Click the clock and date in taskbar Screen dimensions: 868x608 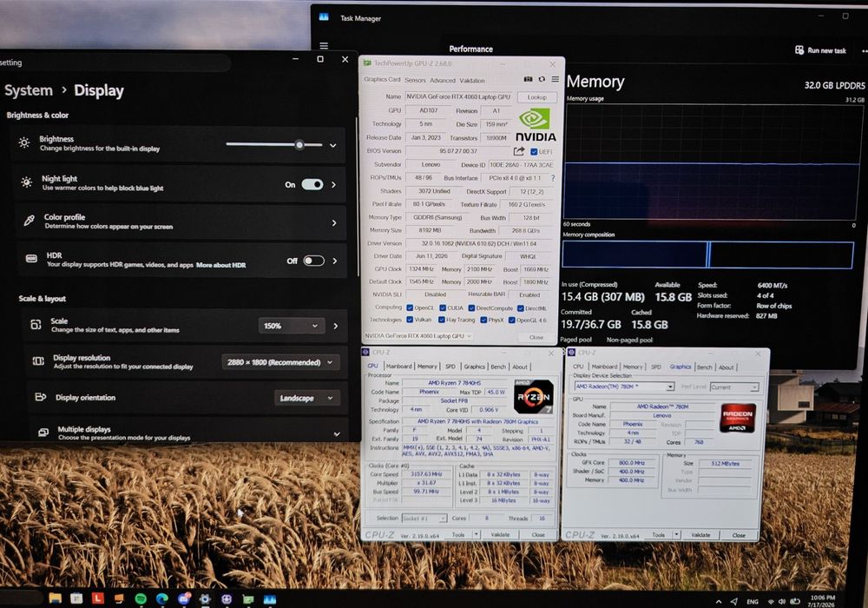pos(821,601)
